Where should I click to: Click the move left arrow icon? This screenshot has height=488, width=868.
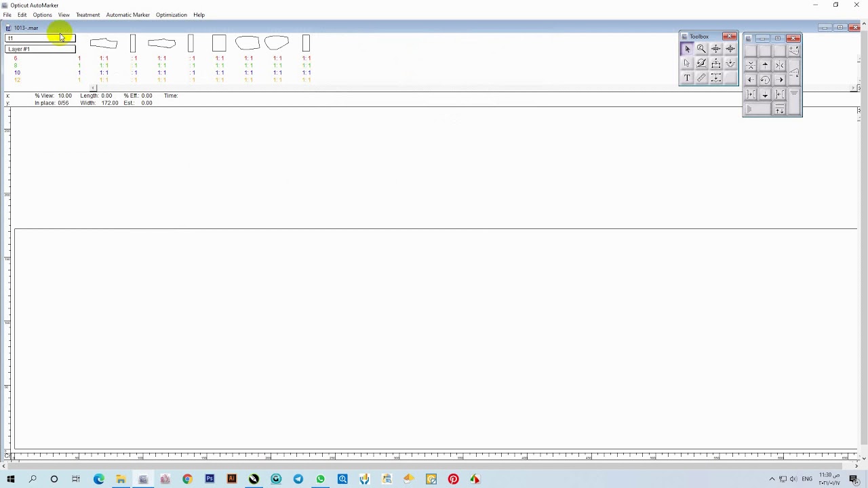click(x=751, y=79)
